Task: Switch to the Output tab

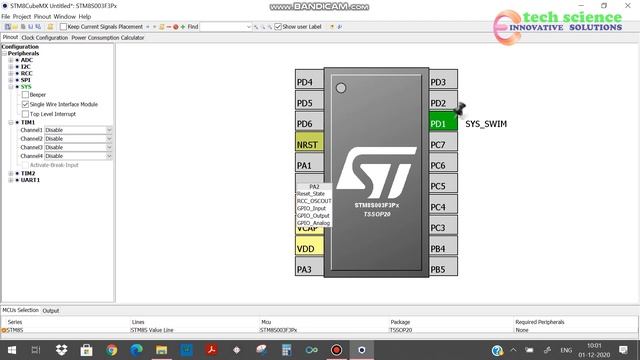Action: pyautogui.click(x=51, y=311)
